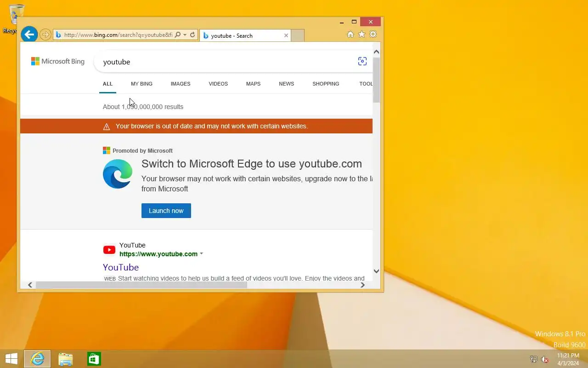Screen dimensions: 588x368
Task: Click the out-of-date browser warning banner
Action: [196, 126]
